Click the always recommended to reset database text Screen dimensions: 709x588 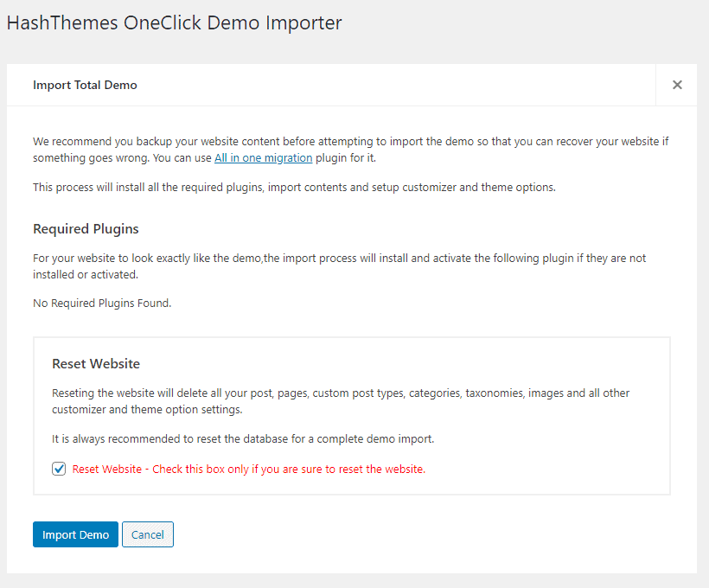(x=243, y=438)
